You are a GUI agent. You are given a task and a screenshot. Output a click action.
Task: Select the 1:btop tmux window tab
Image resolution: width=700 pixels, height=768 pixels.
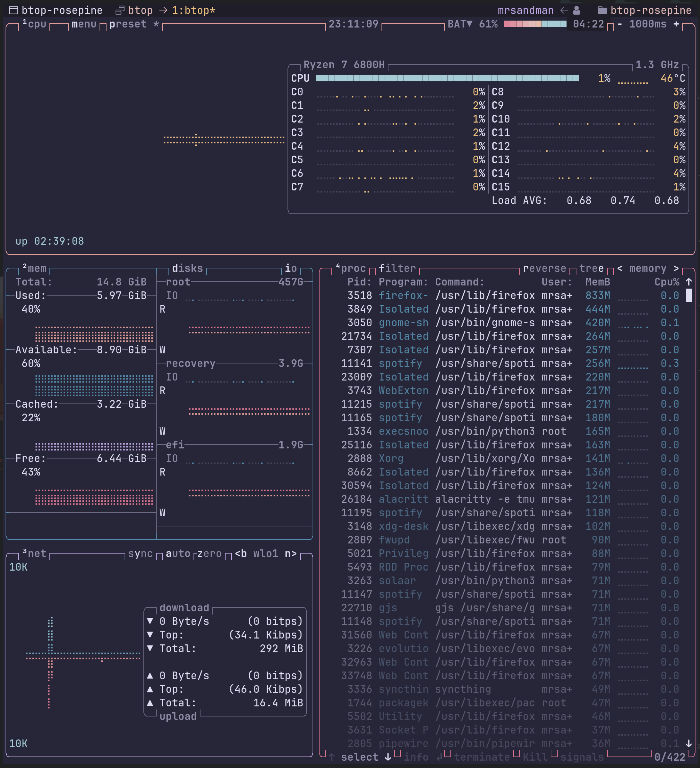click(194, 10)
